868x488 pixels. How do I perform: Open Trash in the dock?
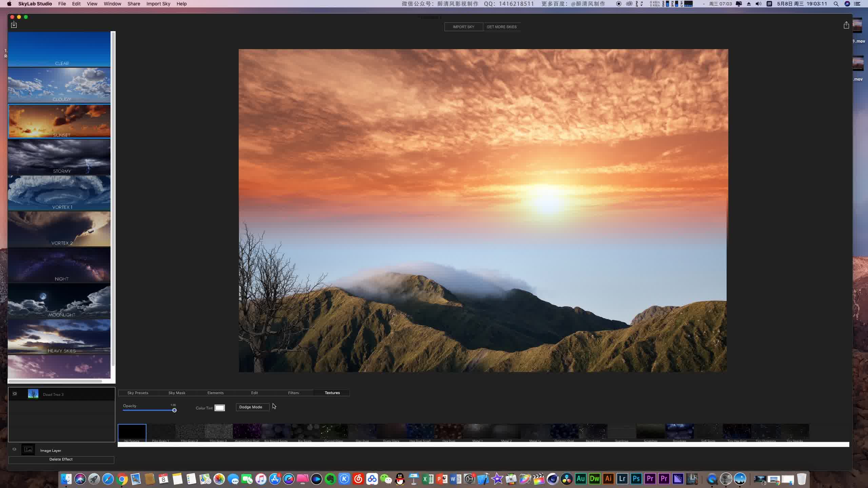coord(802,479)
